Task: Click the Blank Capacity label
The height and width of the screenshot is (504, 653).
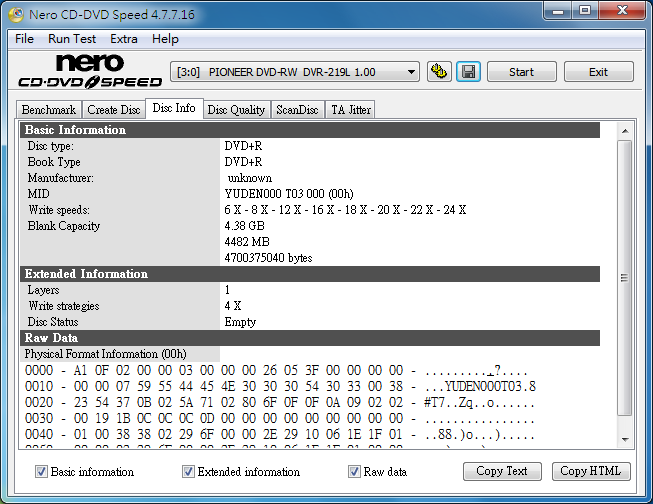Action: coord(64,226)
